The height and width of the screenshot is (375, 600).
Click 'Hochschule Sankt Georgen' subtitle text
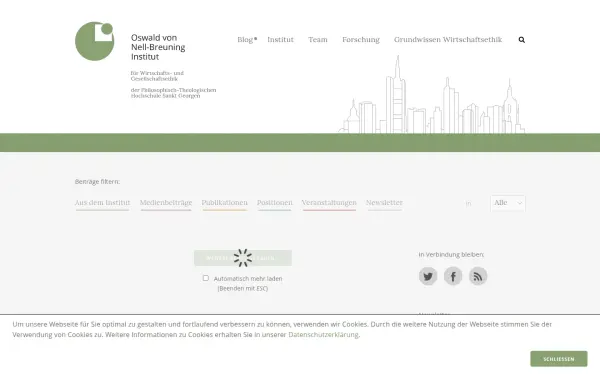[165, 96]
